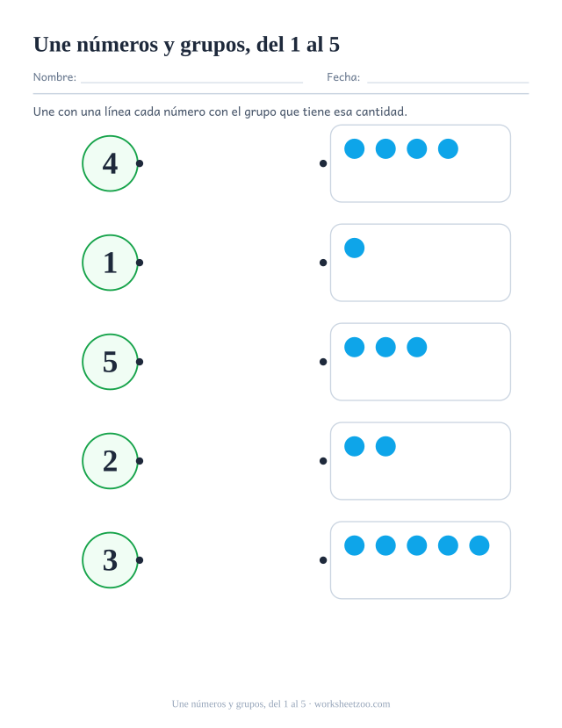Select the box containing two blue dots
Viewport: 562px width, 728px height.
coord(421,461)
